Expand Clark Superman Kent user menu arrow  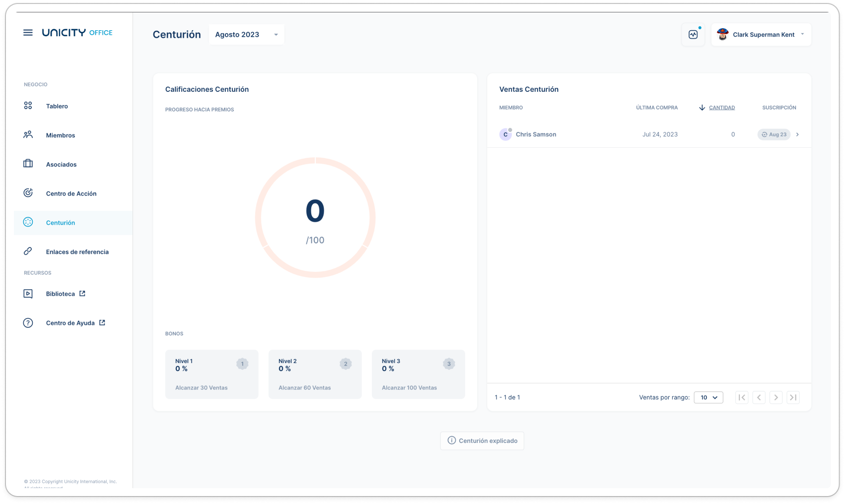pyautogui.click(x=802, y=34)
